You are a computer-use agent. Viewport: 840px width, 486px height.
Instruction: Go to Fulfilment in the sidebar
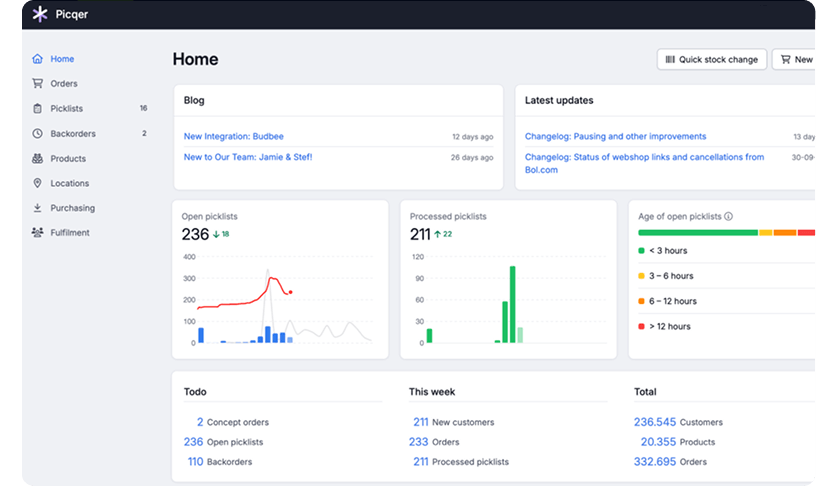[70, 233]
